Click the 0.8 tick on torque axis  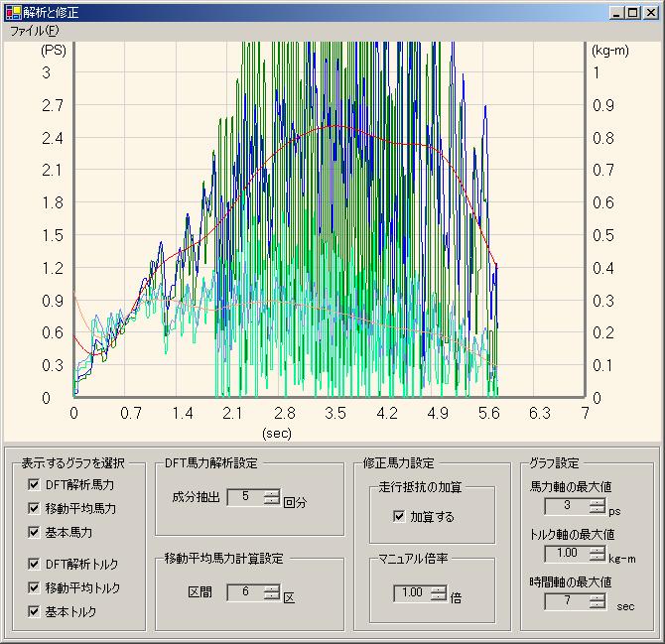(x=603, y=138)
